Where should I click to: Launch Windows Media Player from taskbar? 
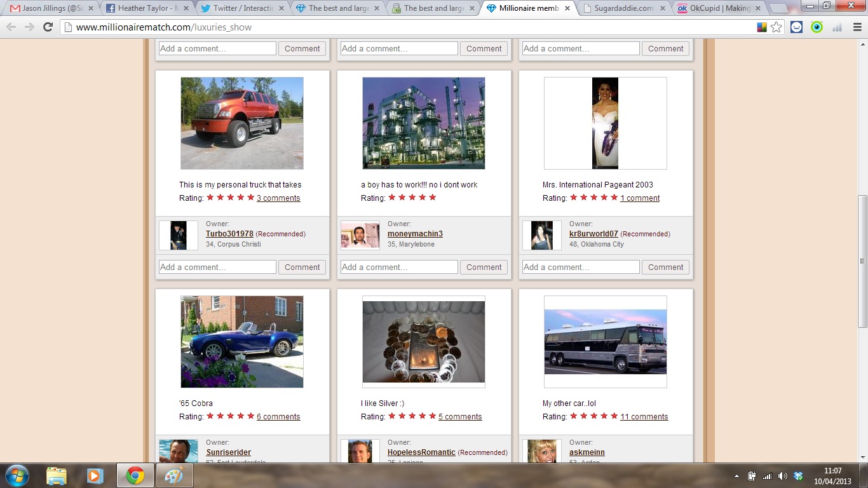click(x=95, y=475)
